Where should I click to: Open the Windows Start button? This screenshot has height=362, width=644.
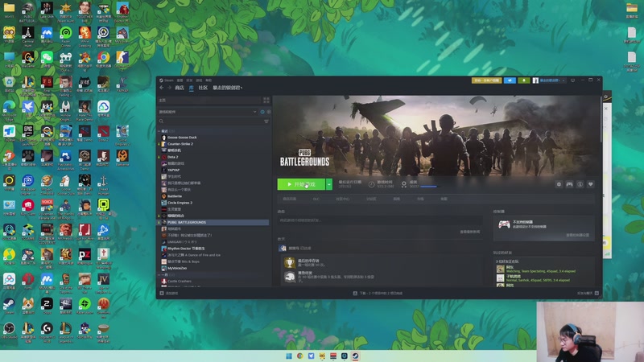coord(289,356)
